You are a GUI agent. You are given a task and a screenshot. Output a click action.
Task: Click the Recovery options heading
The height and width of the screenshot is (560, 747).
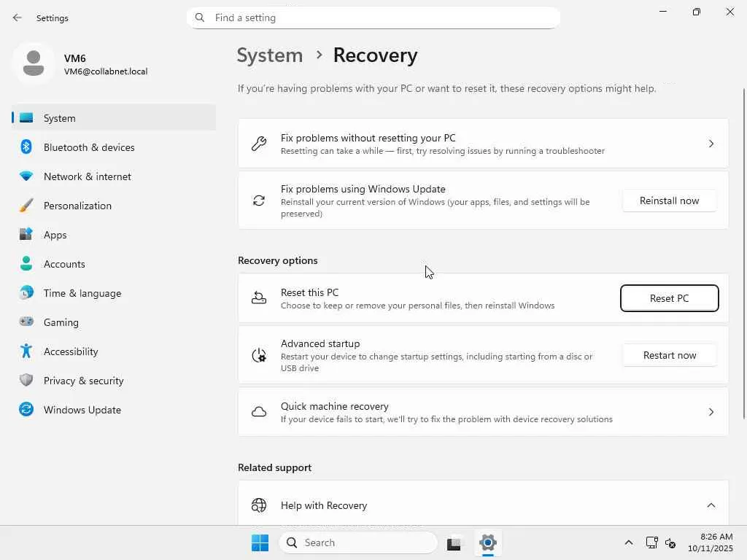(x=278, y=260)
